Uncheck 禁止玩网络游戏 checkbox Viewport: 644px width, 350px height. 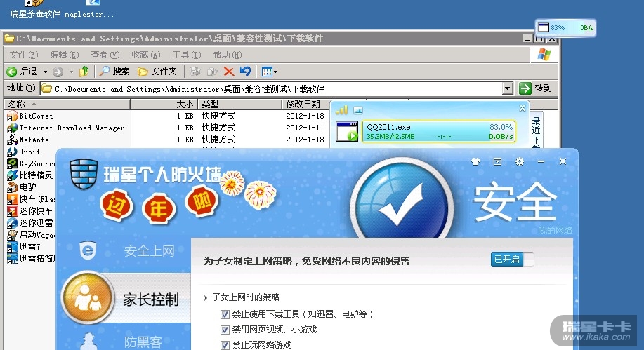pos(225,345)
